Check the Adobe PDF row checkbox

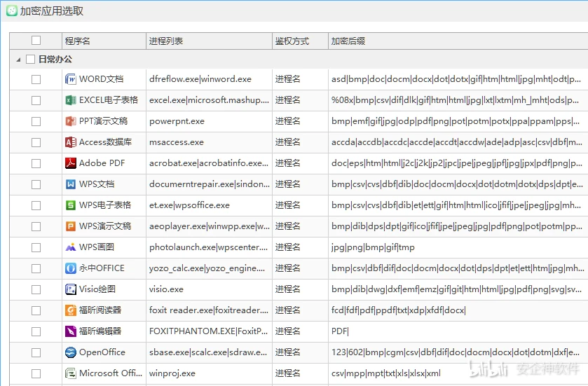click(36, 163)
